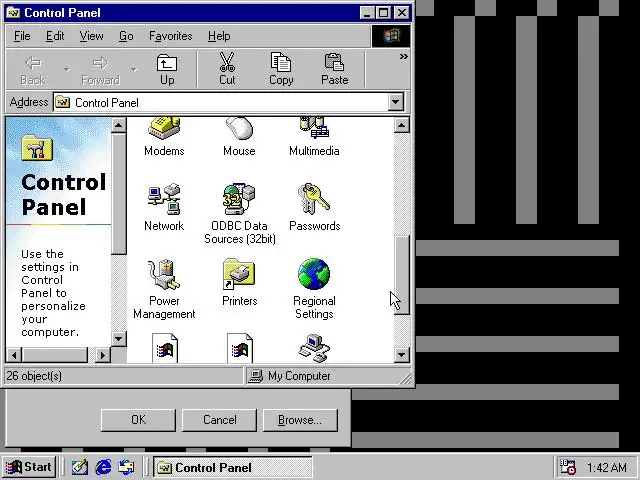This screenshot has width=640, height=480.
Task: Click the Address bar folder icon
Action: click(x=62, y=102)
